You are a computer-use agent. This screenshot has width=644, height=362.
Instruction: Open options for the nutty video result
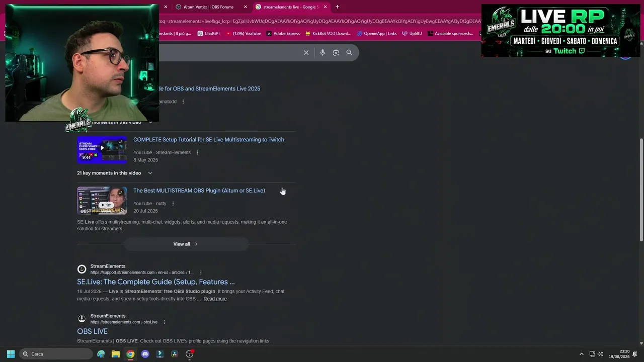[173, 204]
